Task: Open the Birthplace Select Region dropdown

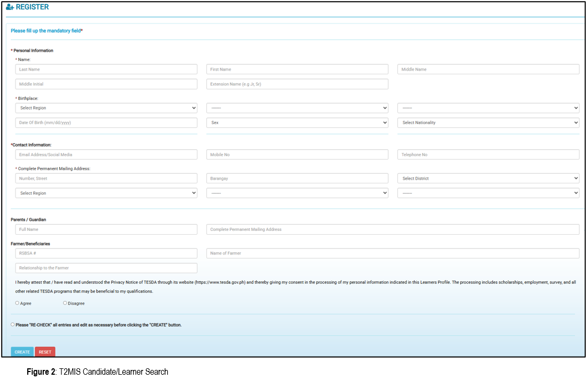Action: pyautogui.click(x=106, y=108)
